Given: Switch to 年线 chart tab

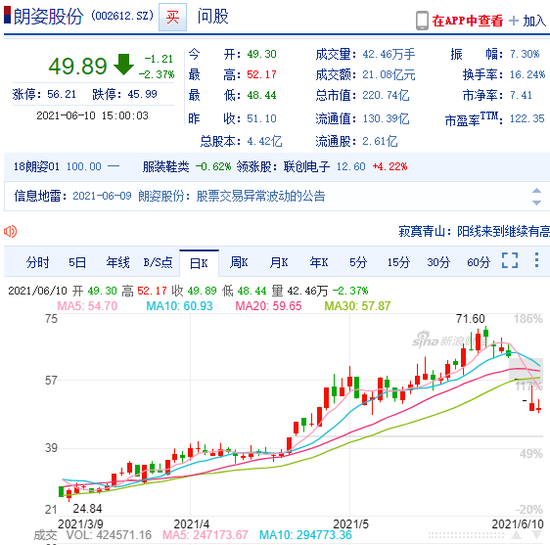Looking at the screenshot, I should pos(118,262).
